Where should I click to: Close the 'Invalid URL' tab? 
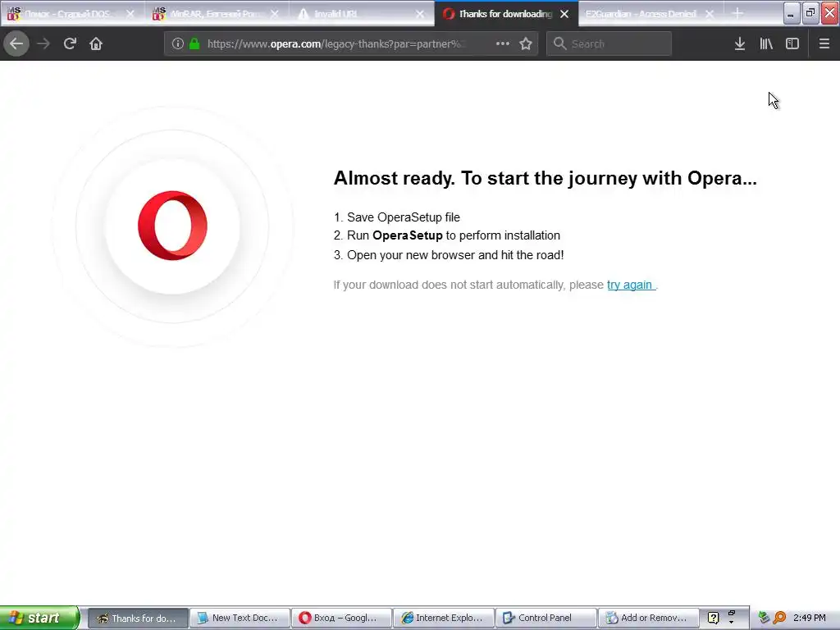[x=420, y=14]
